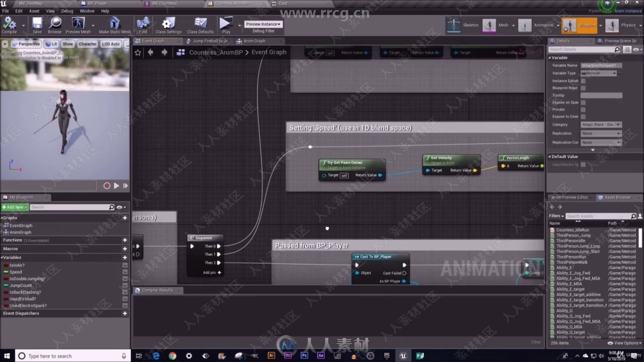The image size is (644, 362).
Task: Toggle editable eye for JumpCount variable
Action: click(x=125, y=285)
